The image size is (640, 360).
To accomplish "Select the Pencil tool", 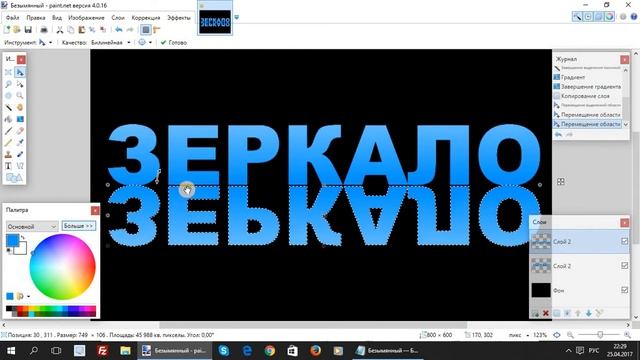I will coord(8,143).
